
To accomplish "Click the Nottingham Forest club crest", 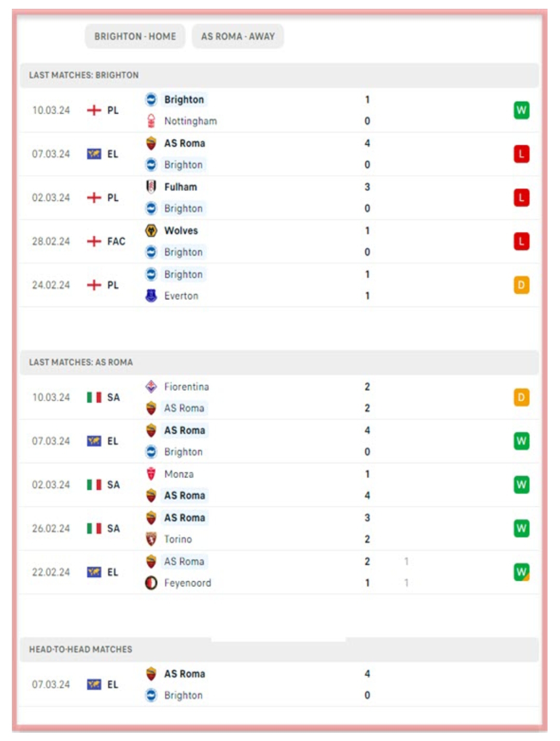I will [151, 121].
